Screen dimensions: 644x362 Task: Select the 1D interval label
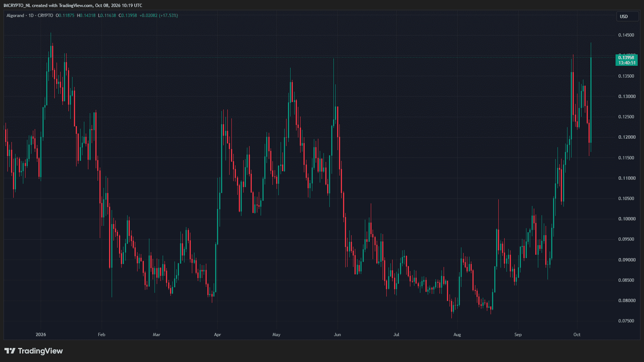(31, 16)
